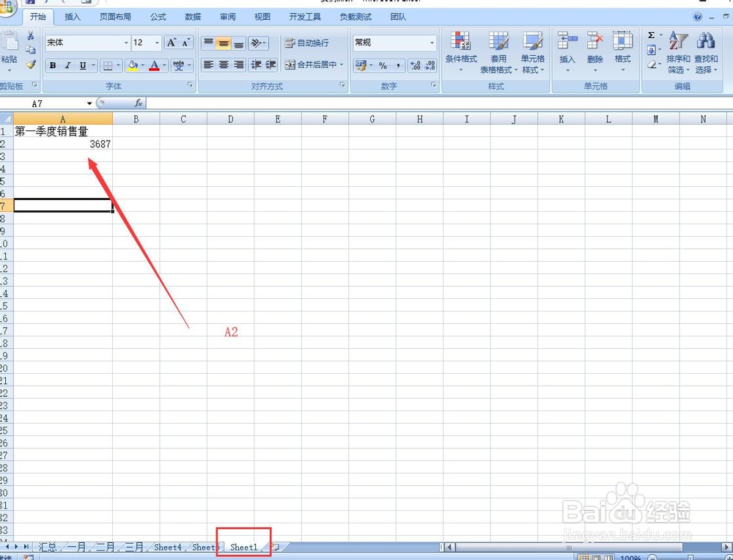Viewport: 733px width, 560px height.
Task: Click the decrease indent icon
Action: click(x=256, y=65)
